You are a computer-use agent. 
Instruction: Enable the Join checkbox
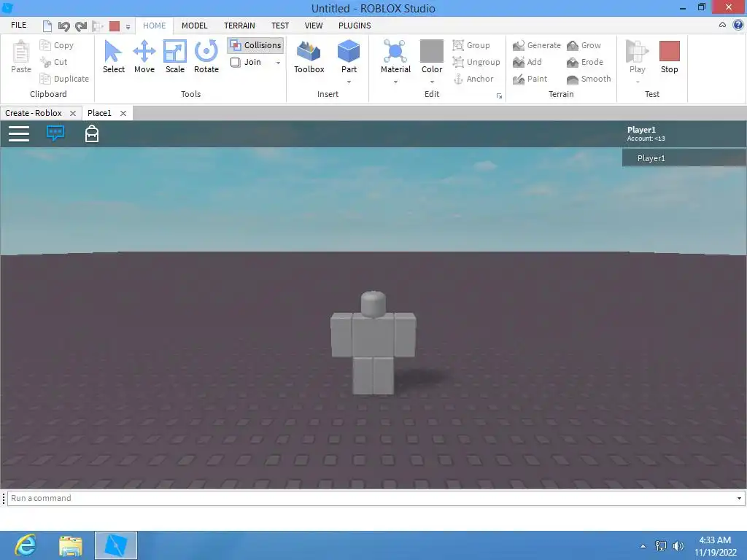click(236, 62)
